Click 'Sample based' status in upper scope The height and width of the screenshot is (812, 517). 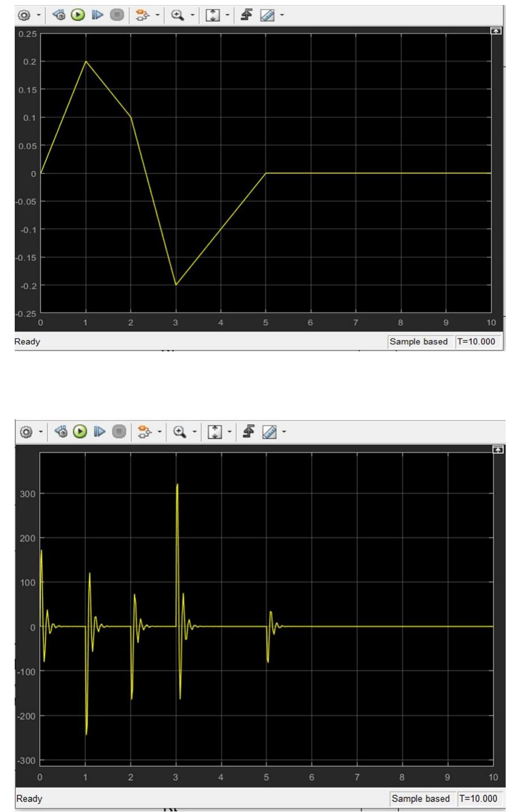[x=418, y=341]
